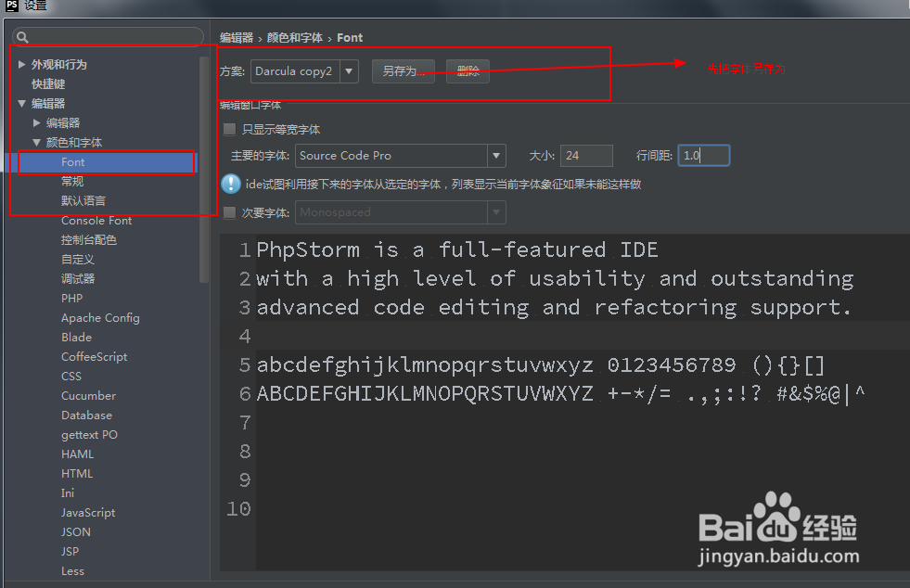Click preview line 6 uppercase alphabet
The width and height of the screenshot is (910, 588).
(425, 393)
